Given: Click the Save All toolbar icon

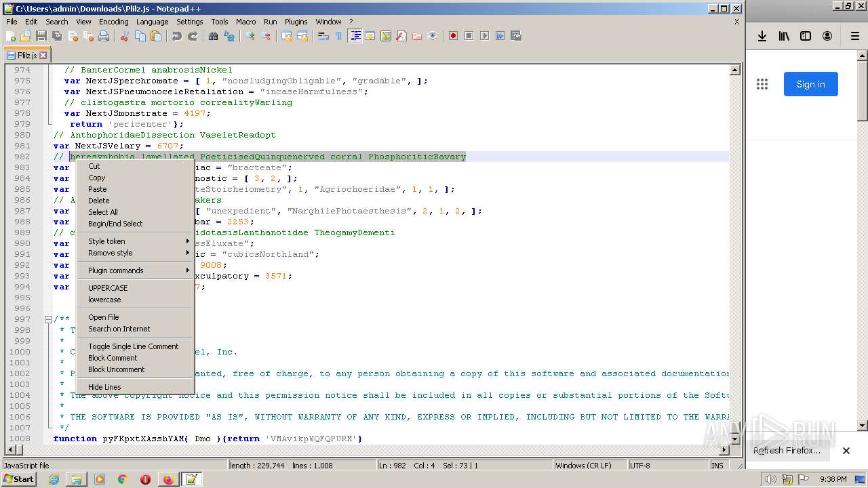Looking at the screenshot, I should 57,36.
